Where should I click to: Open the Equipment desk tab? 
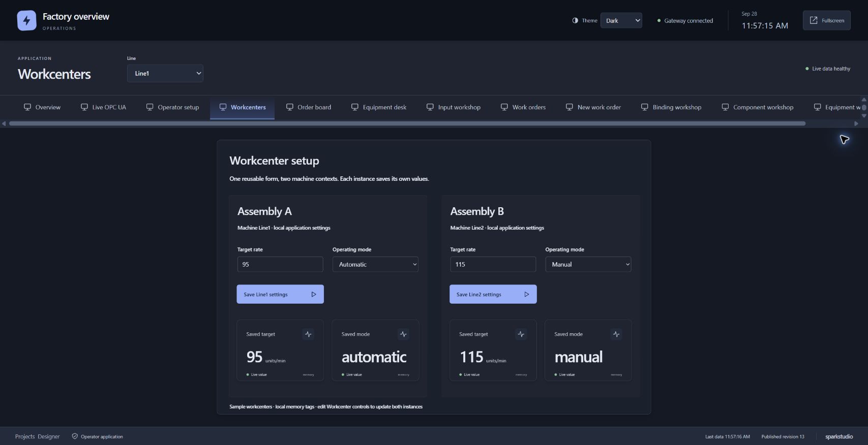(x=379, y=107)
